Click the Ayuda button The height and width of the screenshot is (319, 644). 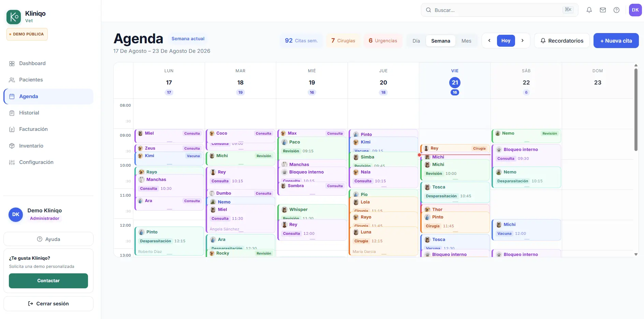point(48,239)
